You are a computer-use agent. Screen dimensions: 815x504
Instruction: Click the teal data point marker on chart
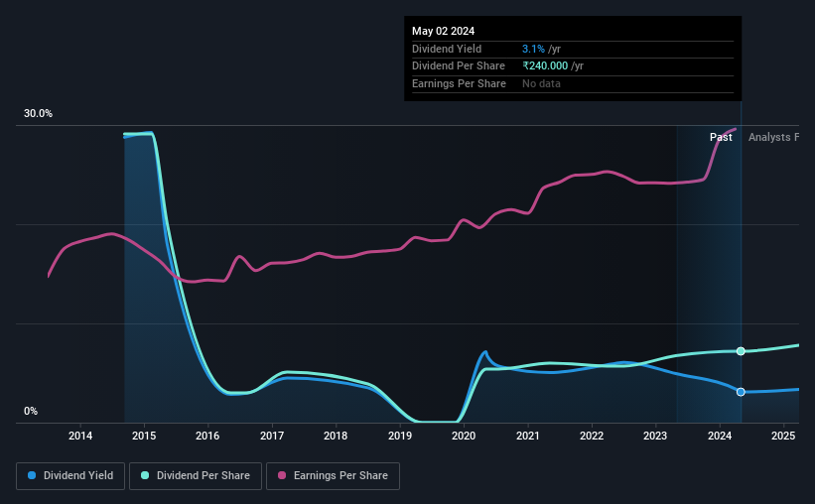[x=741, y=351]
